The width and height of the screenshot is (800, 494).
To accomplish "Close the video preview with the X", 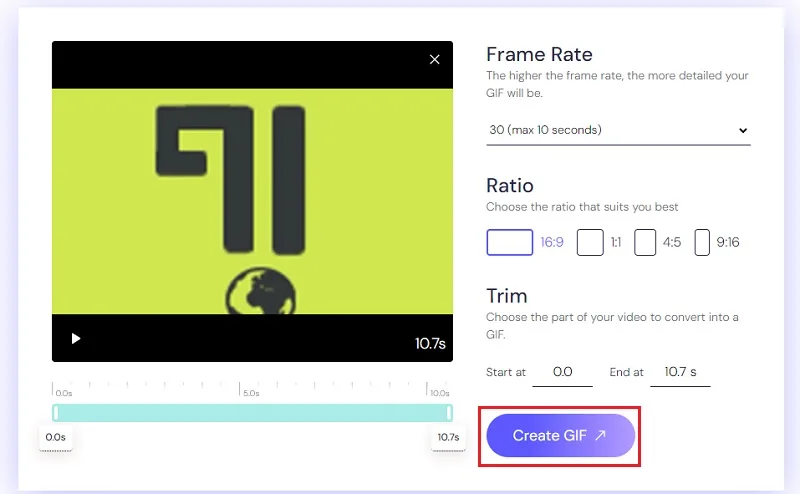I will coord(435,60).
